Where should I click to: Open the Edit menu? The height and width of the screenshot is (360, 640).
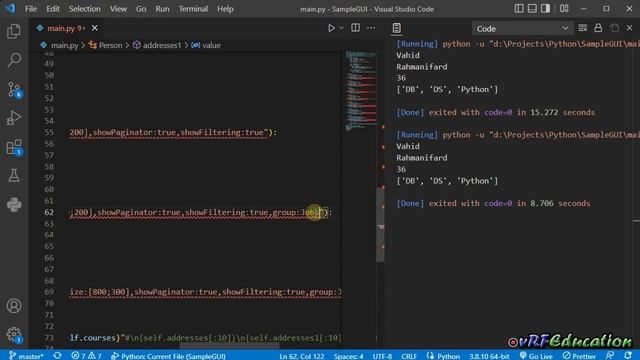[x=53, y=9]
